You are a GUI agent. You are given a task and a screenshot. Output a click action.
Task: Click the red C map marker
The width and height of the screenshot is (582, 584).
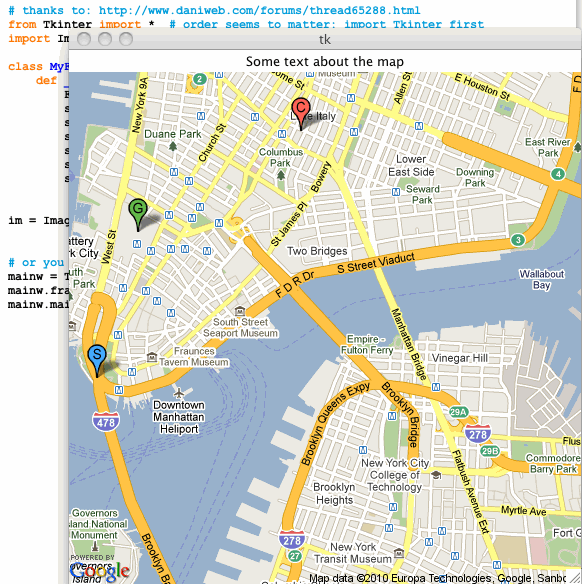pyautogui.click(x=300, y=114)
